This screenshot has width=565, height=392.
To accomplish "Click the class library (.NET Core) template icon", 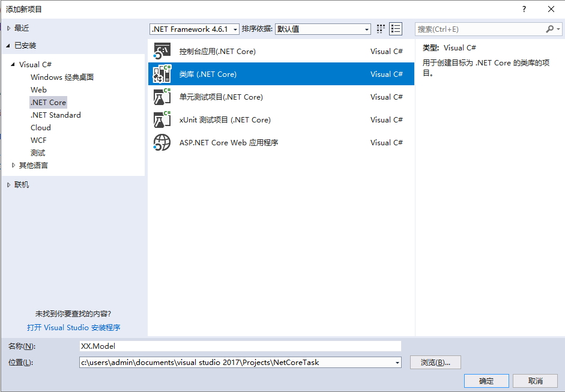I will pyautogui.click(x=162, y=74).
